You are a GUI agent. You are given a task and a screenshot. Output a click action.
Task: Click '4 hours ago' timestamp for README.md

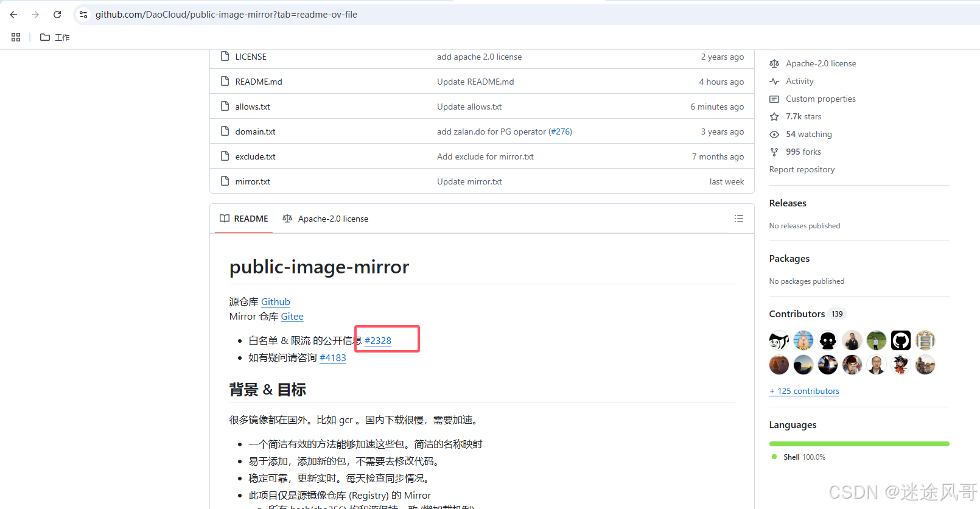(721, 82)
